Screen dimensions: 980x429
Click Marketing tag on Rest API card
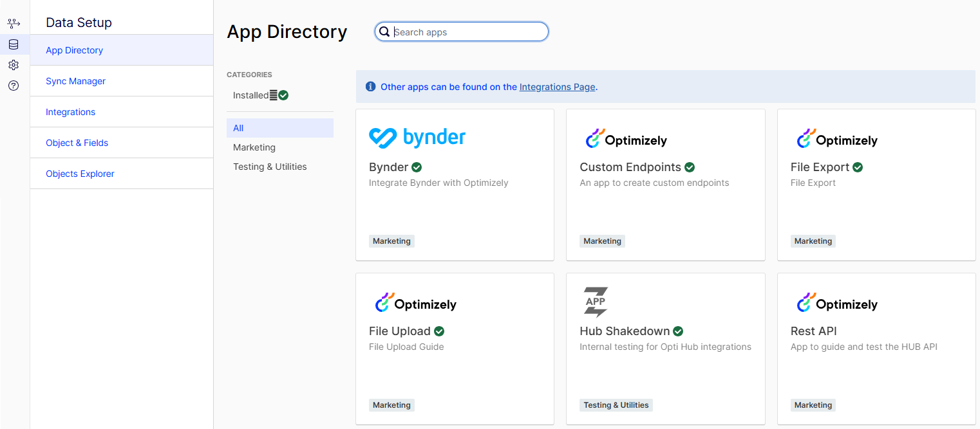click(813, 405)
